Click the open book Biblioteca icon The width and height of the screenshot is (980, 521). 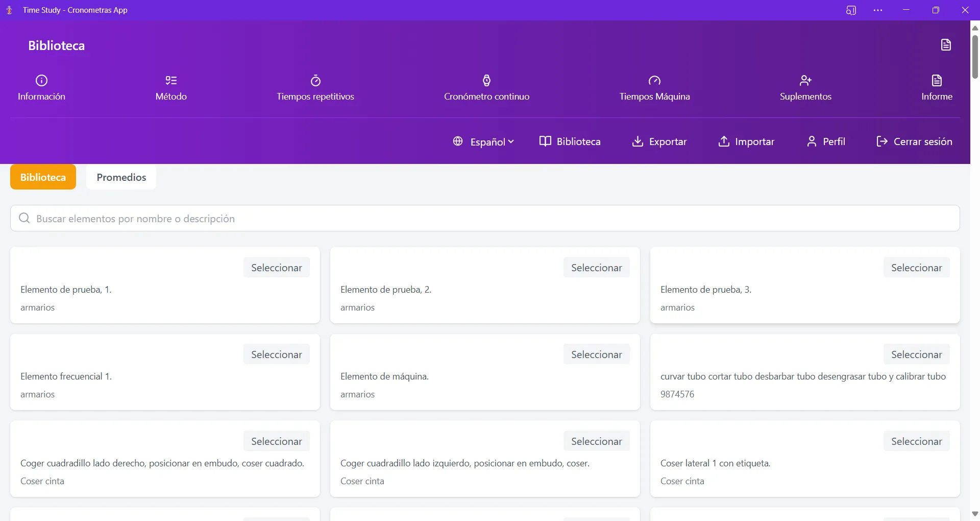click(x=545, y=141)
